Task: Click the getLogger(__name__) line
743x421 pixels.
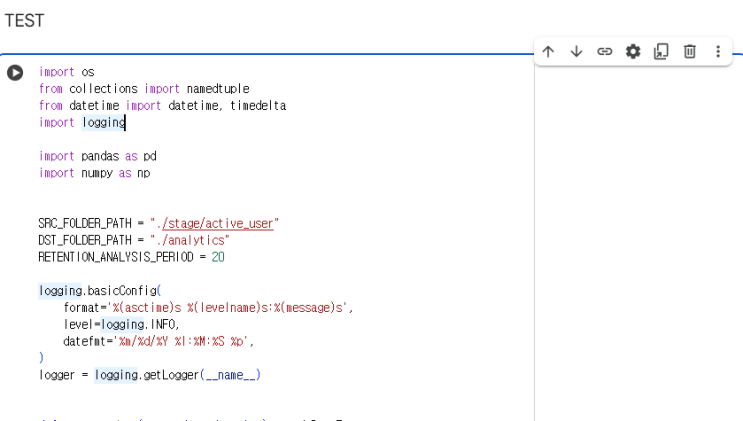Action: coord(150,375)
